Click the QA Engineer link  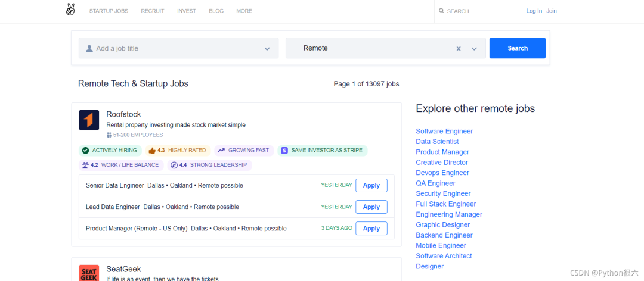pos(435,183)
